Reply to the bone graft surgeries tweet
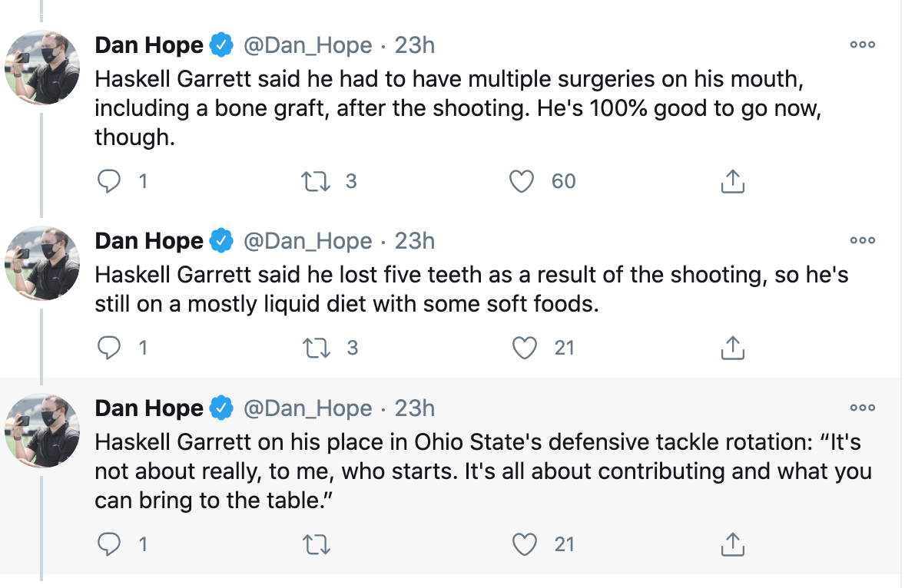The image size is (905, 588). (x=111, y=181)
